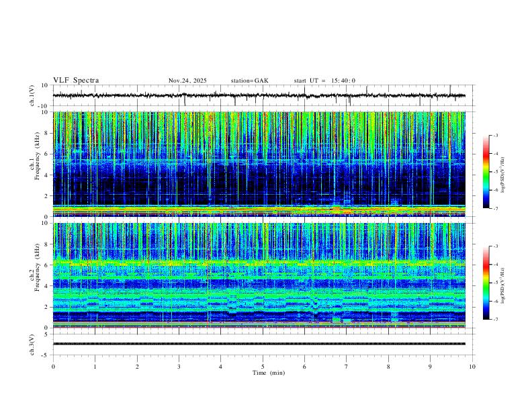
Task: Click inside the ch.1 spectrogram panel
Action: (259, 164)
